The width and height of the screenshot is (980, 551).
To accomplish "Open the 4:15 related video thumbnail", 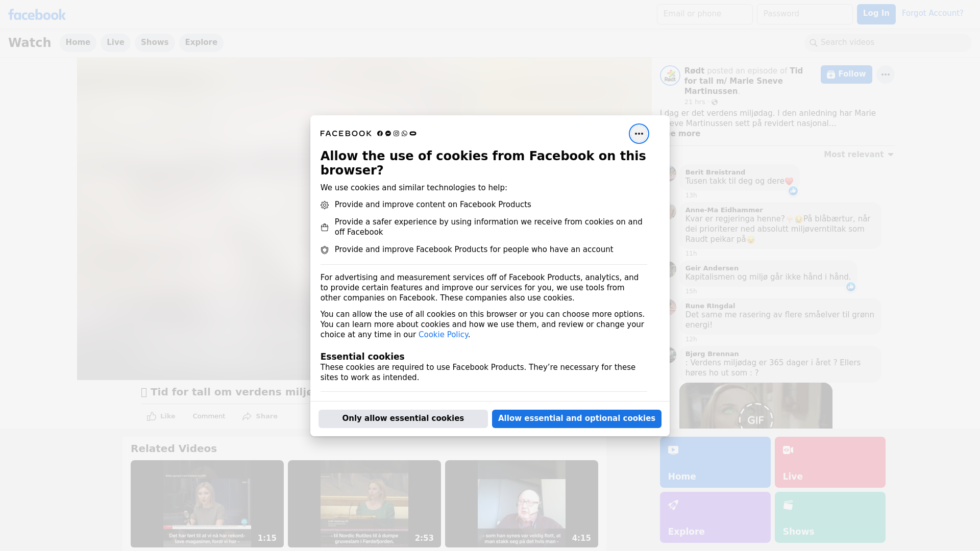I will pos(521,504).
